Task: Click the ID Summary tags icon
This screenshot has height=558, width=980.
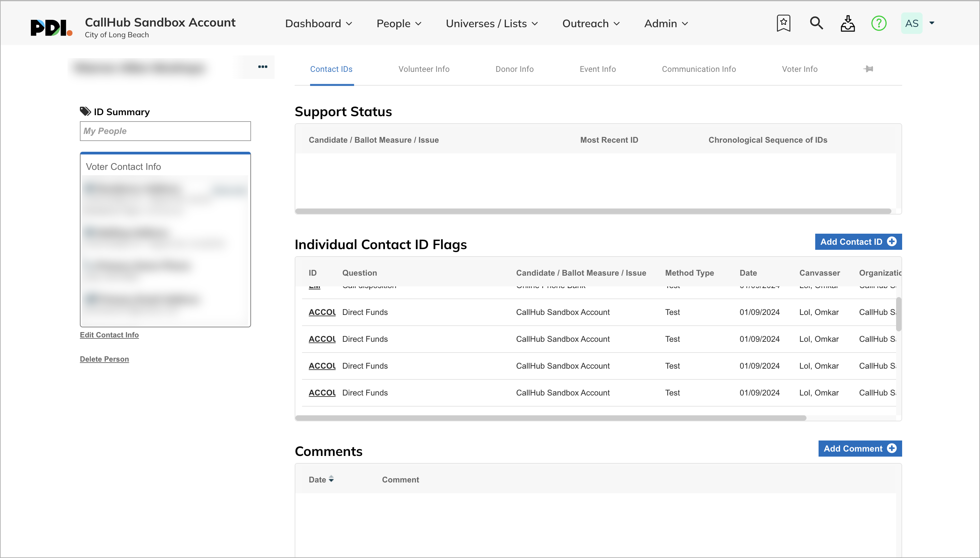Action: coord(85,111)
